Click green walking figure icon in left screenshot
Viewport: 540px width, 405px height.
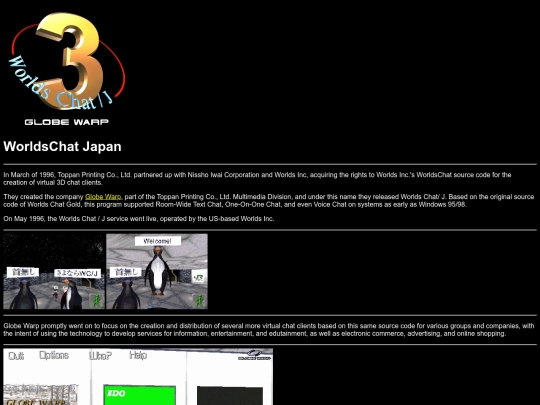[96, 300]
